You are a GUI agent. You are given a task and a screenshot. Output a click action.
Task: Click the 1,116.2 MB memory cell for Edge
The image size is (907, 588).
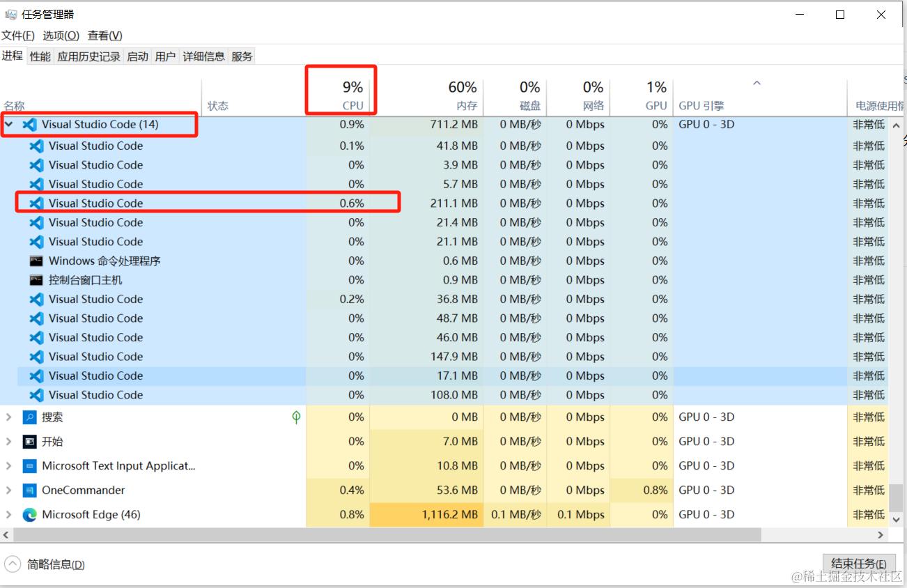click(426, 515)
